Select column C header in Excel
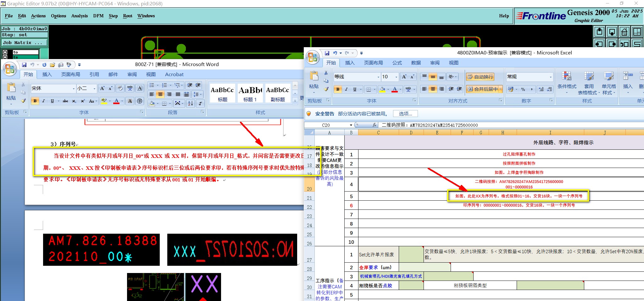This screenshot has height=301, width=644. coord(378,133)
